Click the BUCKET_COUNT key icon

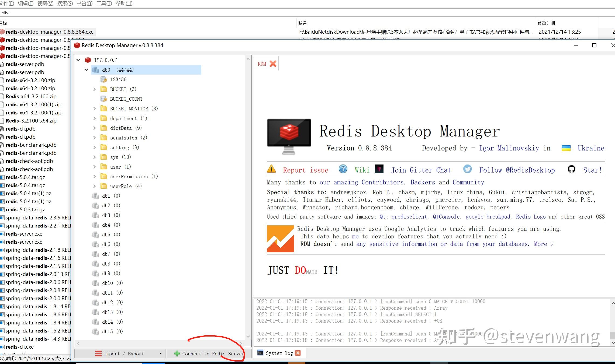103,99
